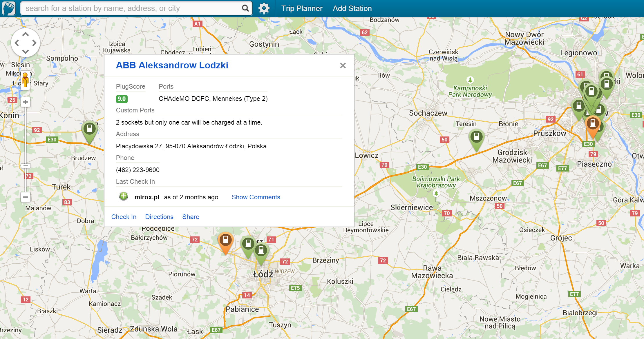Click the Konin city label
644x339 pixels.
pyautogui.click(x=10, y=115)
